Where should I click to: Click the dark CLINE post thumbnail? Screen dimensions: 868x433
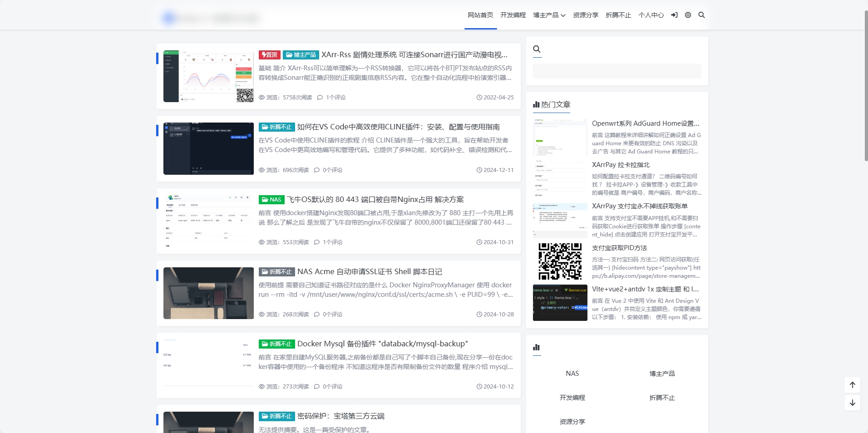[208, 148]
